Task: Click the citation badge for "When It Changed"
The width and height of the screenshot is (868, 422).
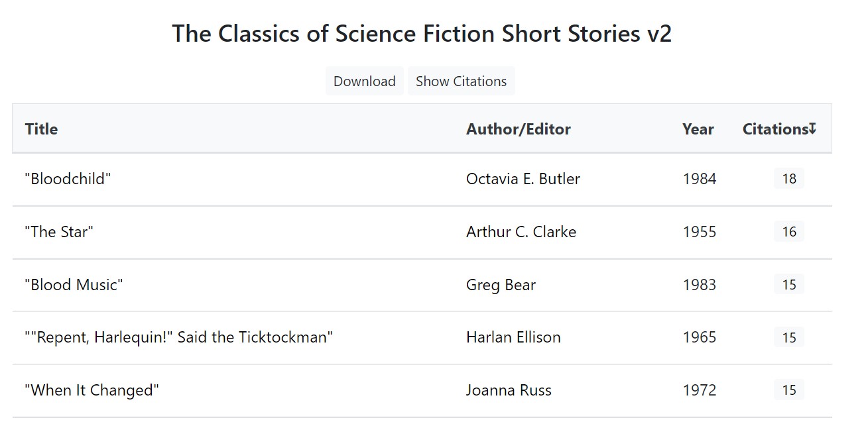Action: 788,390
